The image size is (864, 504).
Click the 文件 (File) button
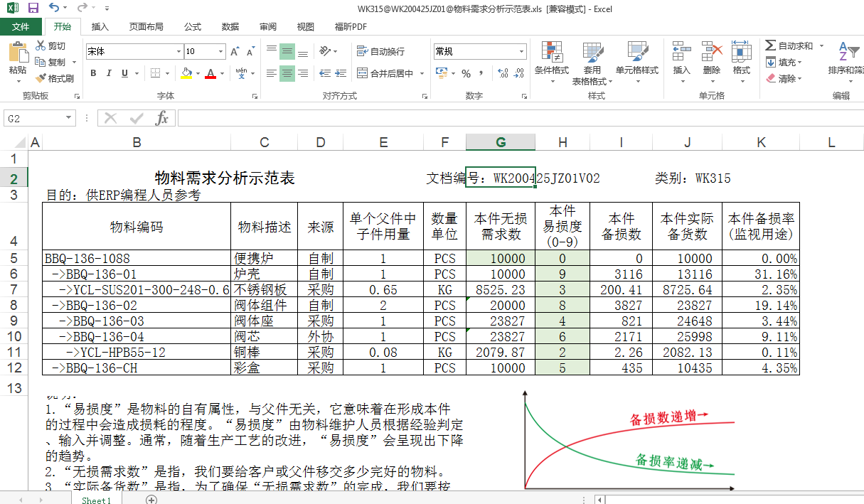21,27
